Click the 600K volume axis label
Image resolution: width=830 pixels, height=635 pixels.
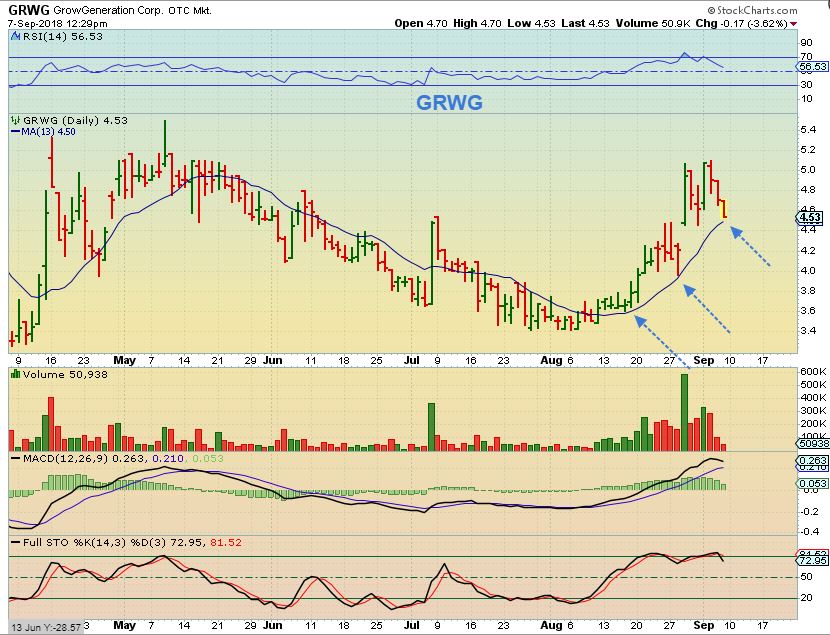[x=814, y=372]
